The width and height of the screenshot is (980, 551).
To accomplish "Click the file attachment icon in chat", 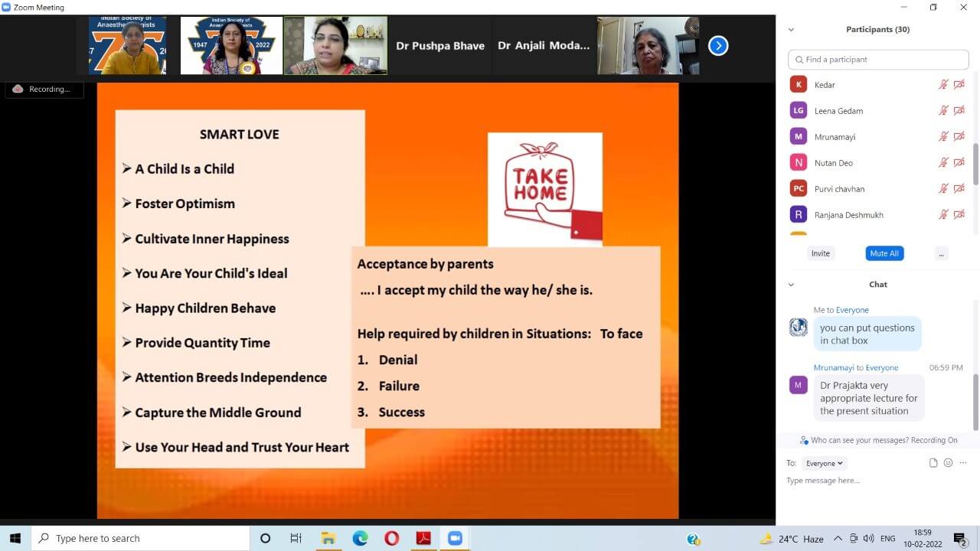I will tap(933, 463).
